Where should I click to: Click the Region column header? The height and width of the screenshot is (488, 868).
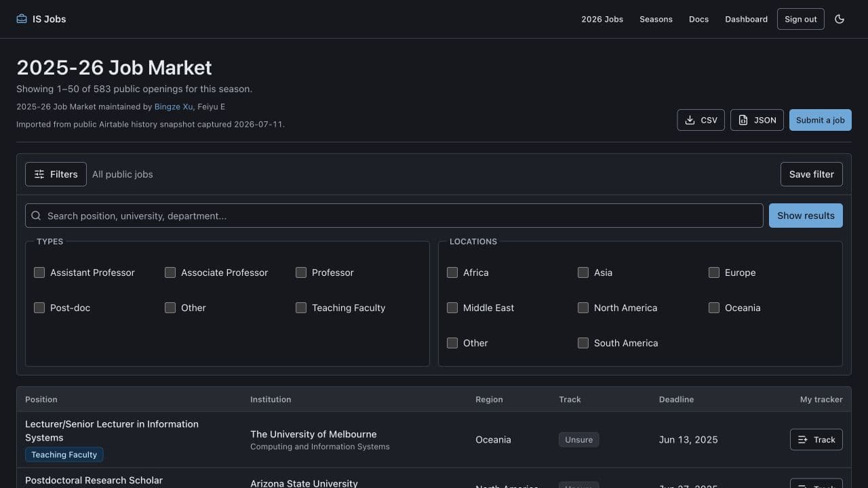click(489, 399)
